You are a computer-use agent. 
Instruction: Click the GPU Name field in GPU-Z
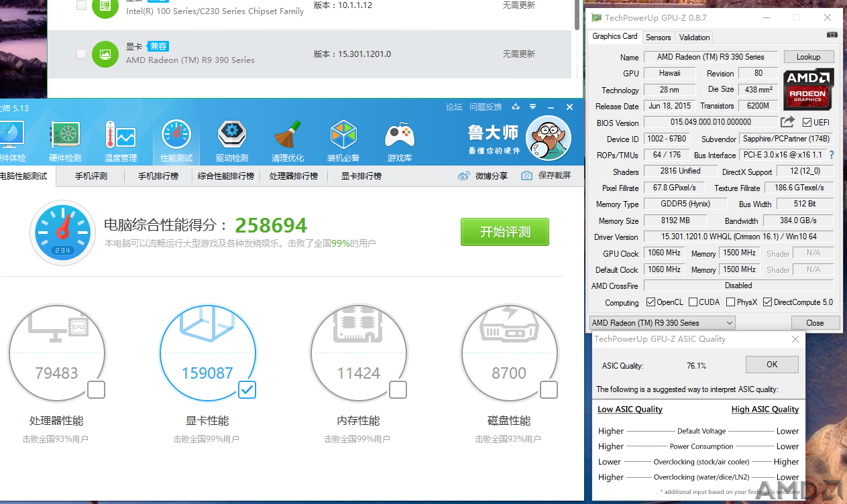(711, 57)
